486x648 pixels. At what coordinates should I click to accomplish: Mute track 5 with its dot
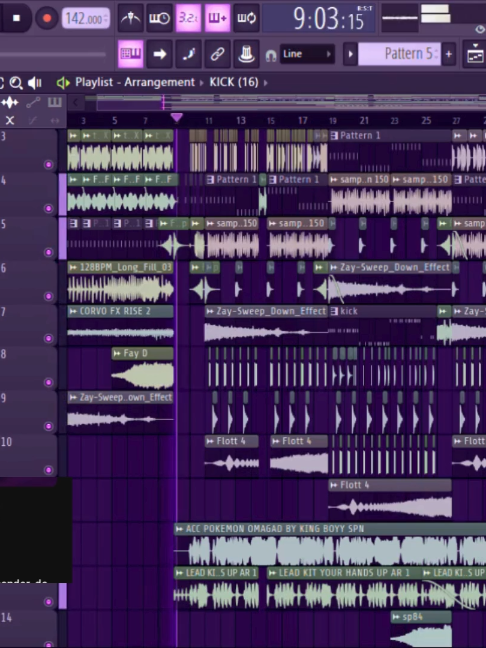click(x=48, y=252)
